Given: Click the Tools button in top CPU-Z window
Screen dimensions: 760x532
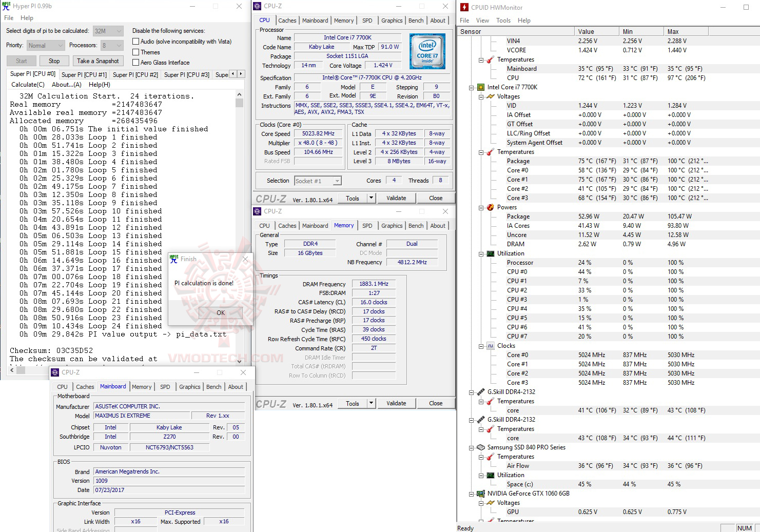Looking at the screenshot, I should point(353,198).
